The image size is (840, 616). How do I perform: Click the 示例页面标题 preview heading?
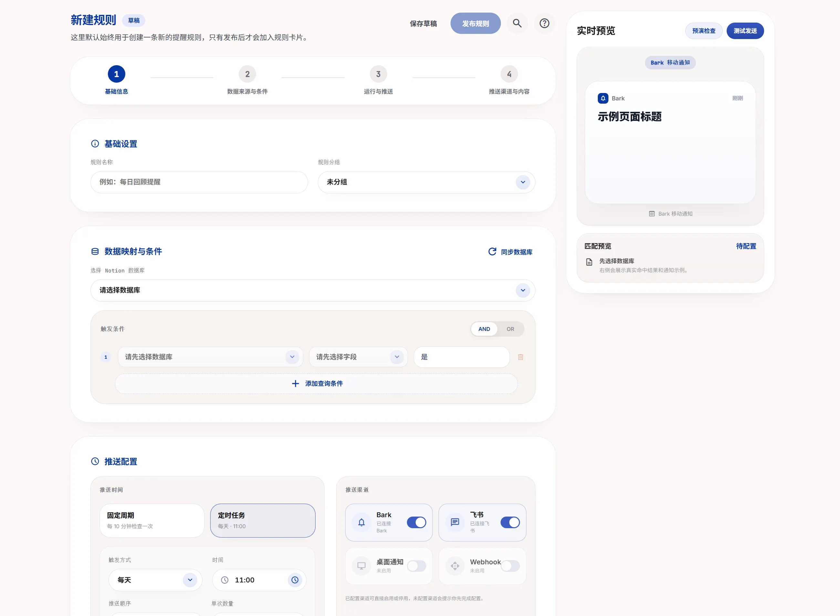click(630, 117)
